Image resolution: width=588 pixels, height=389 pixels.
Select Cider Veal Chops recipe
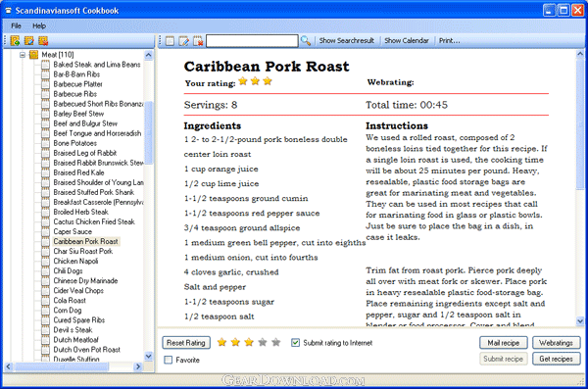tap(78, 290)
